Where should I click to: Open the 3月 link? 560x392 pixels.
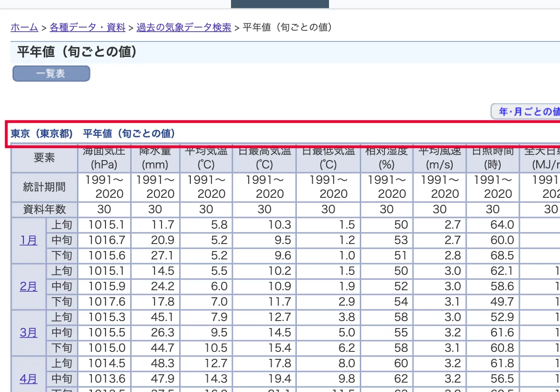[28, 333]
